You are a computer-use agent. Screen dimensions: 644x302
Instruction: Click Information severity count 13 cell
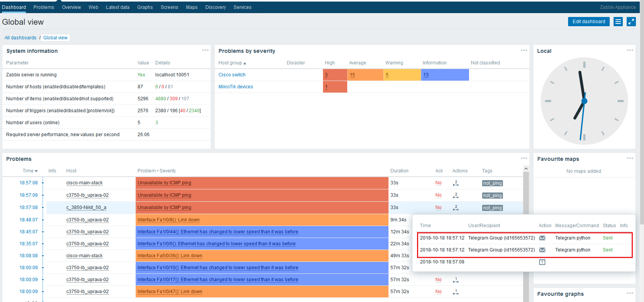(x=426, y=75)
